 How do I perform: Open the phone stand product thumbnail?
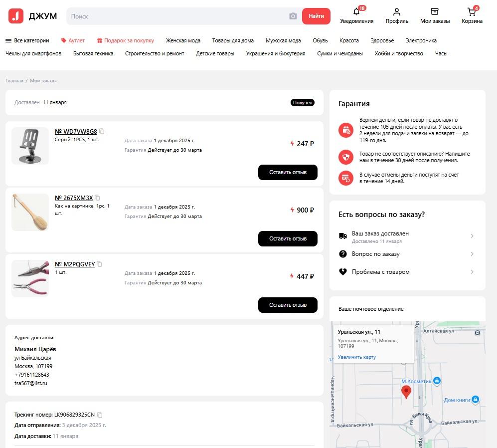(x=30, y=146)
